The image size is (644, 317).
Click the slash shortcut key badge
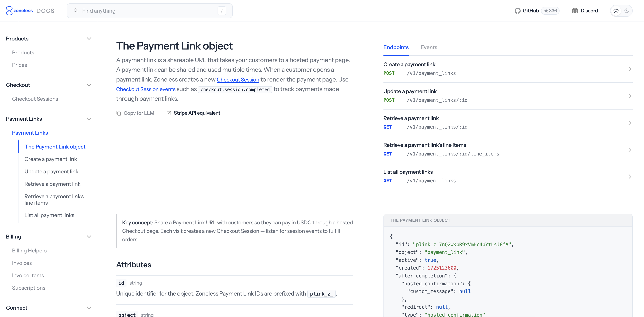[x=222, y=11]
